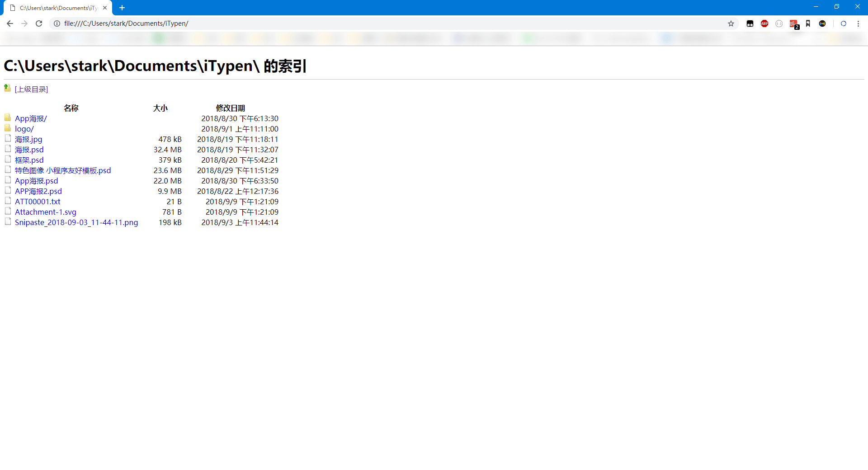Open Snipaste_2018-09-03_11-44-11.png file
The height and width of the screenshot is (470, 868).
pyautogui.click(x=76, y=222)
